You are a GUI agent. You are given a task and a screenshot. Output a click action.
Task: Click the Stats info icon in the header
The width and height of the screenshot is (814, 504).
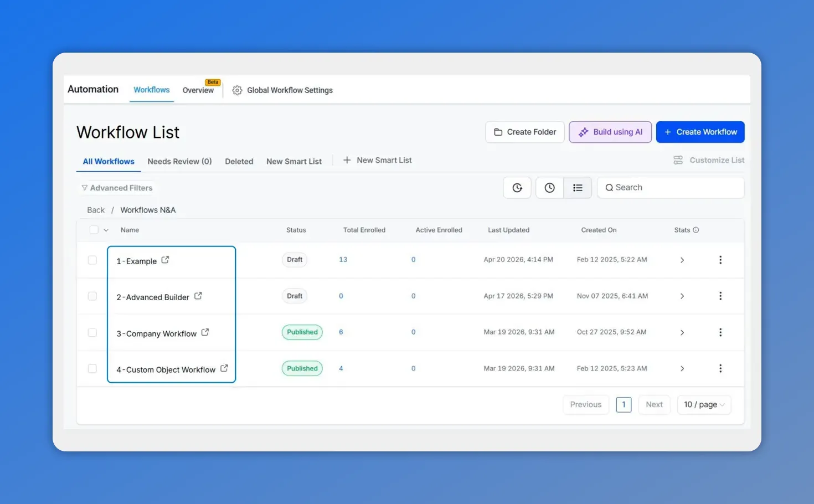696,229
